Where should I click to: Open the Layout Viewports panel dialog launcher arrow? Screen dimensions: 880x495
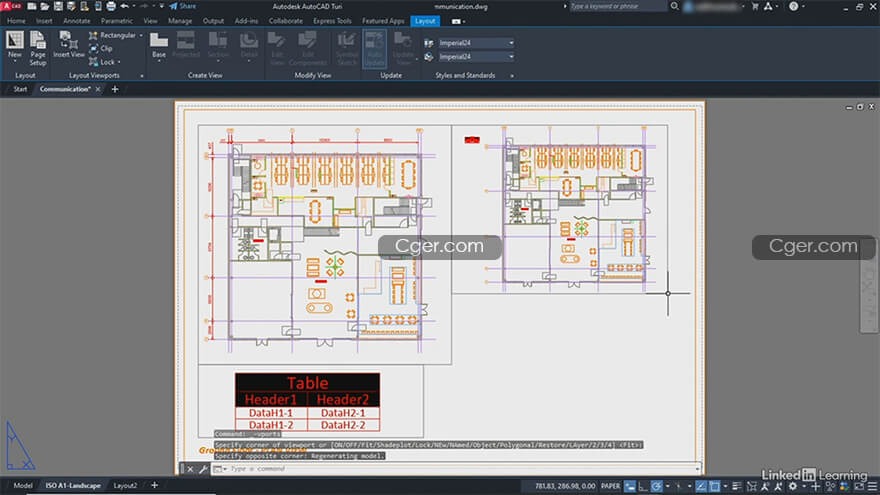(142, 75)
